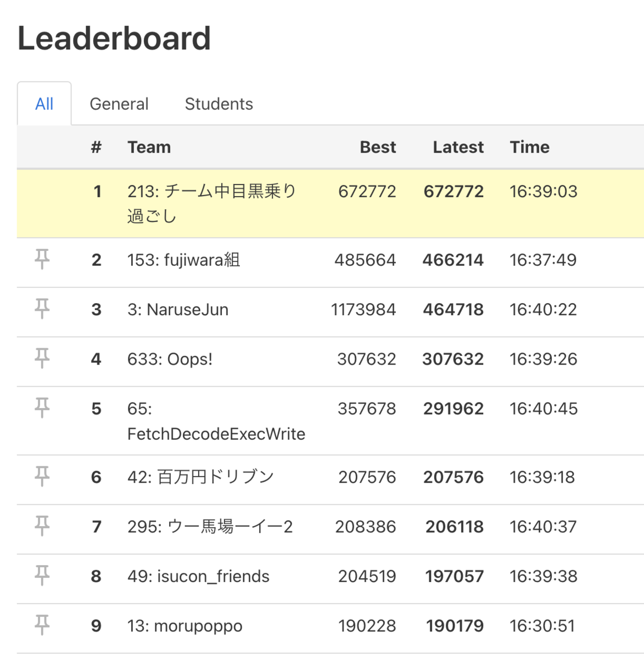Image resolution: width=644 pixels, height=659 pixels.
Task: Pin the isucon_friends team row
Action: click(42, 575)
